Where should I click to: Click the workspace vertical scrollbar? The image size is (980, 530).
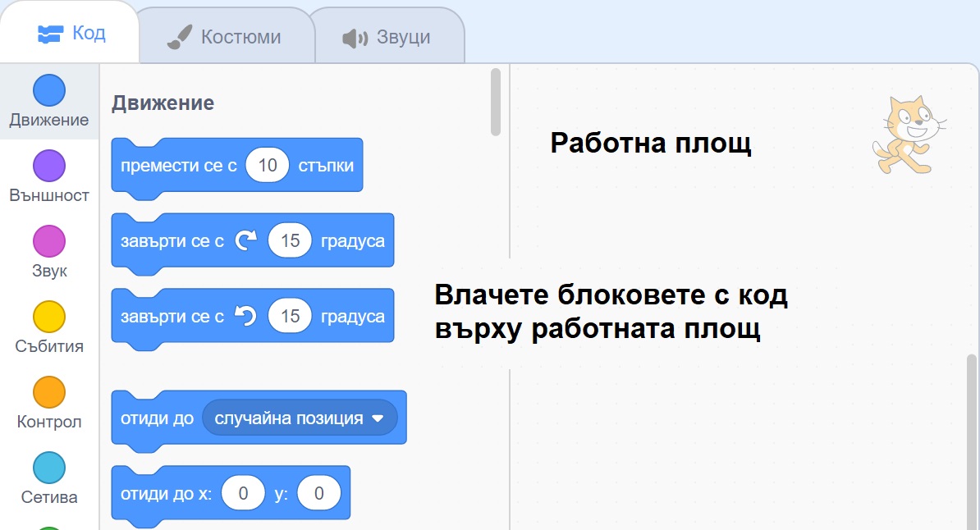(971, 442)
